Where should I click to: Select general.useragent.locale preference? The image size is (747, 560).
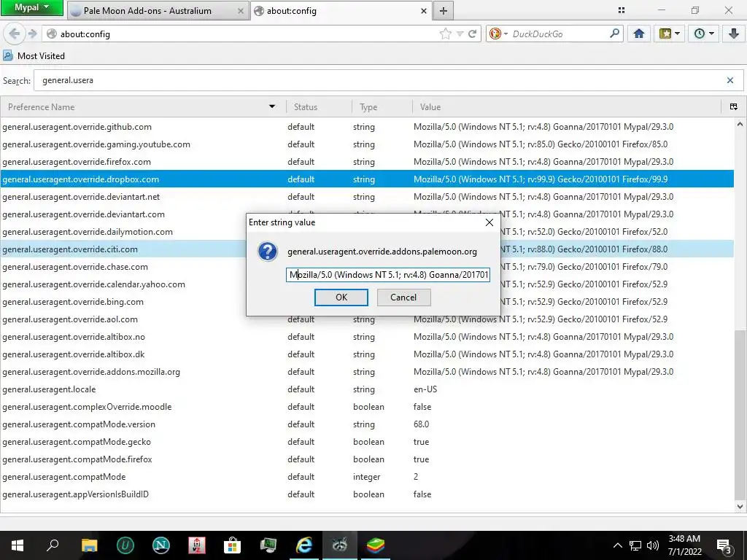(x=367, y=389)
